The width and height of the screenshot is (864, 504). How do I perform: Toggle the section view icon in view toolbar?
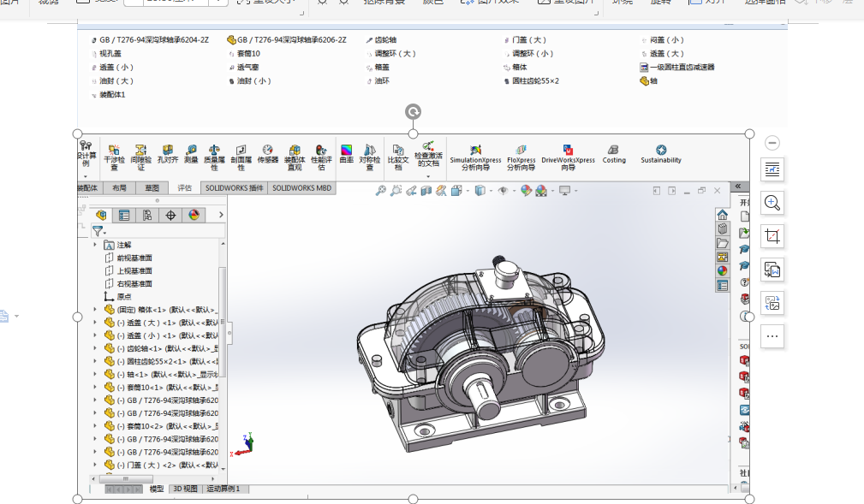pyautogui.click(x=426, y=191)
